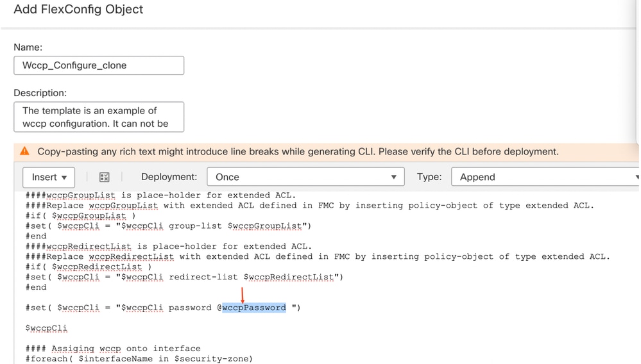Open the Deployment dropdown showing Once
Image resolution: width=641 pixels, height=364 pixels.
pos(305,177)
